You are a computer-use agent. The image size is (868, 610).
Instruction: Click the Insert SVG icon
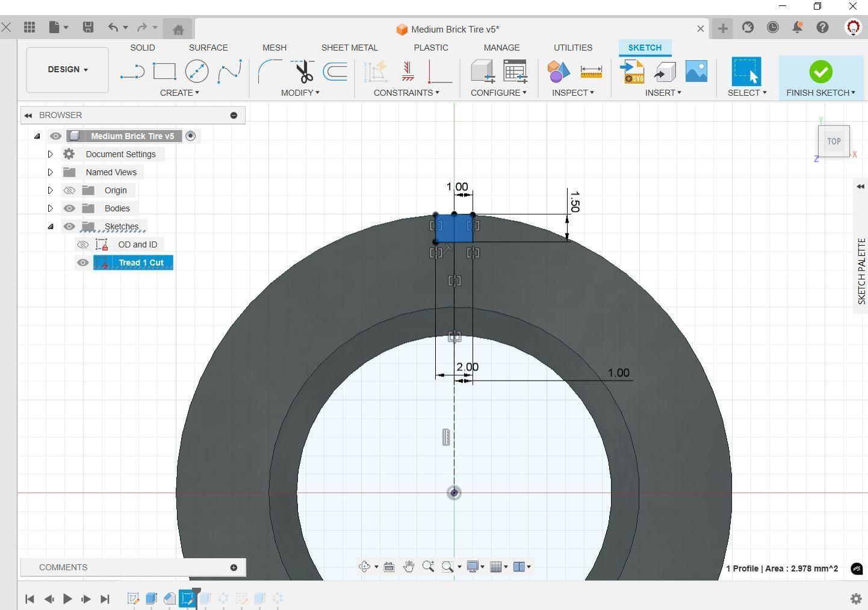632,72
